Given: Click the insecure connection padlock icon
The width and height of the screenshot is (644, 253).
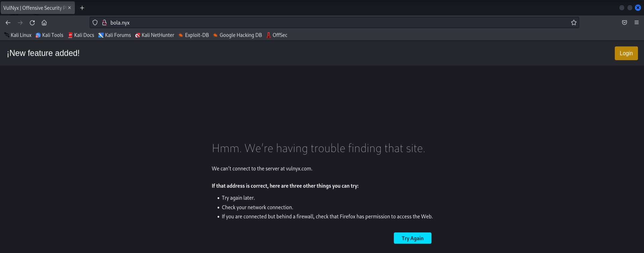Looking at the screenshot, I should [x=104, y=23].
